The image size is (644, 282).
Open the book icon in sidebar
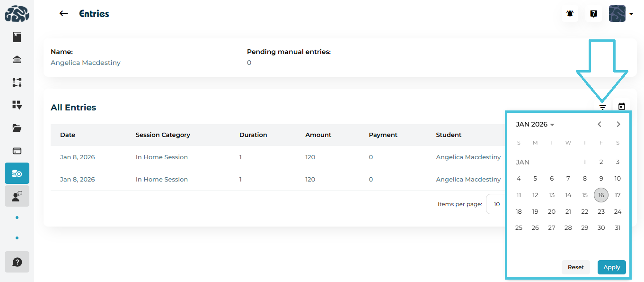coord(17,37)
